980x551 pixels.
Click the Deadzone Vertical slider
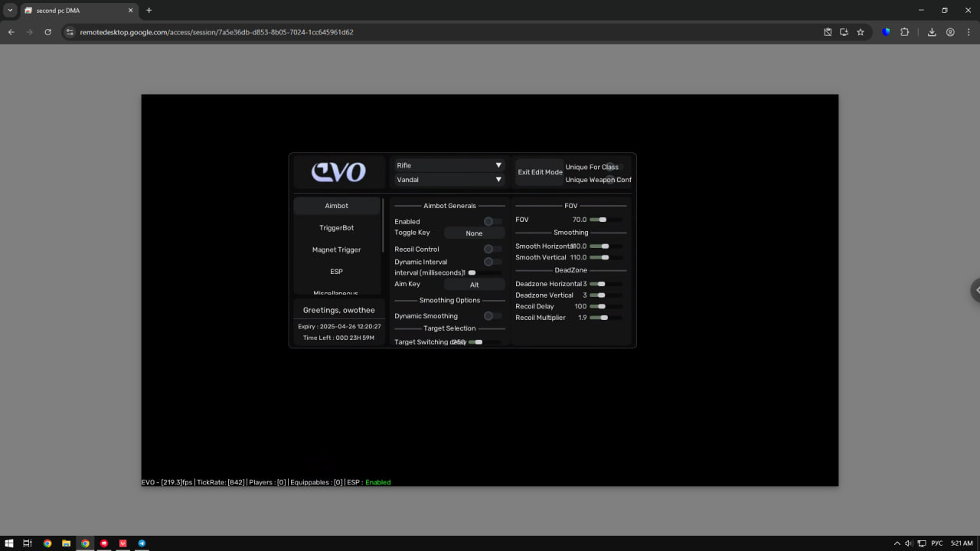(606, 295)
